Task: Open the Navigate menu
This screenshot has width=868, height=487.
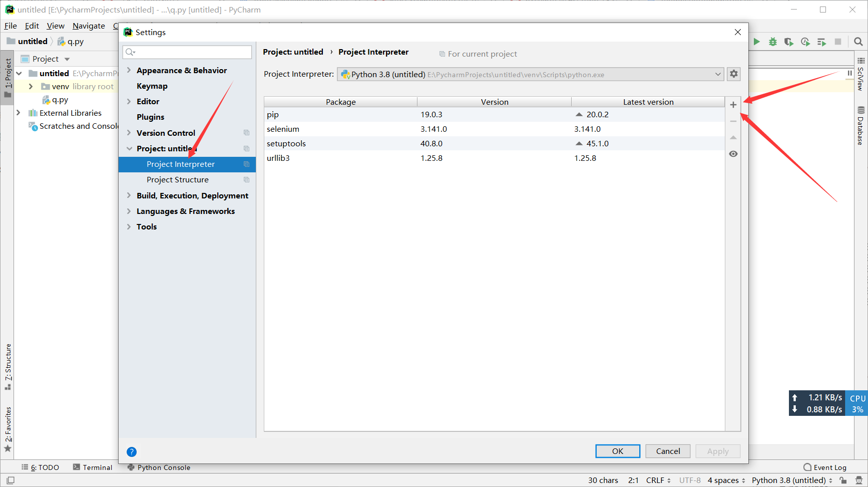Action: 89,26
